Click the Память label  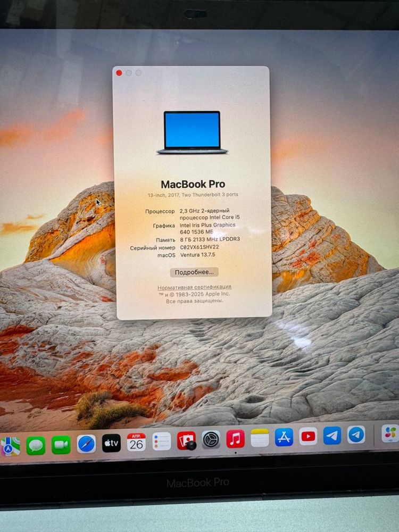tap(165, 240)
